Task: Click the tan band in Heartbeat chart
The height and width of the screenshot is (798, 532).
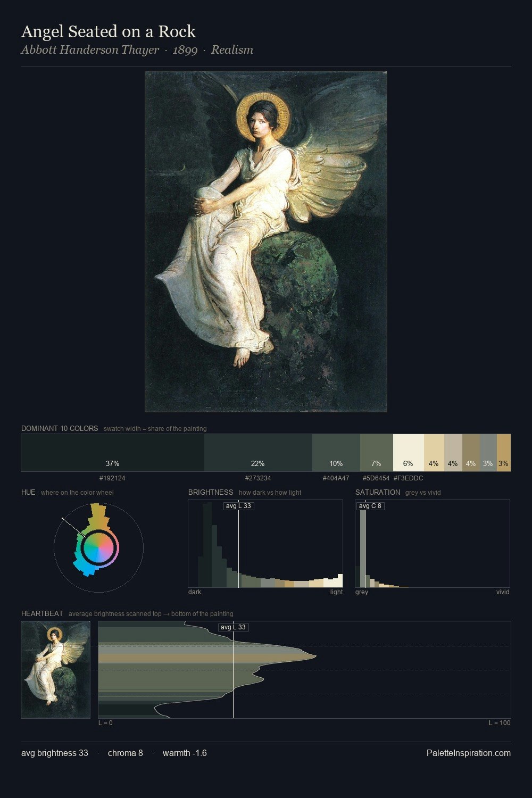Action: click(x=207, y=658)
